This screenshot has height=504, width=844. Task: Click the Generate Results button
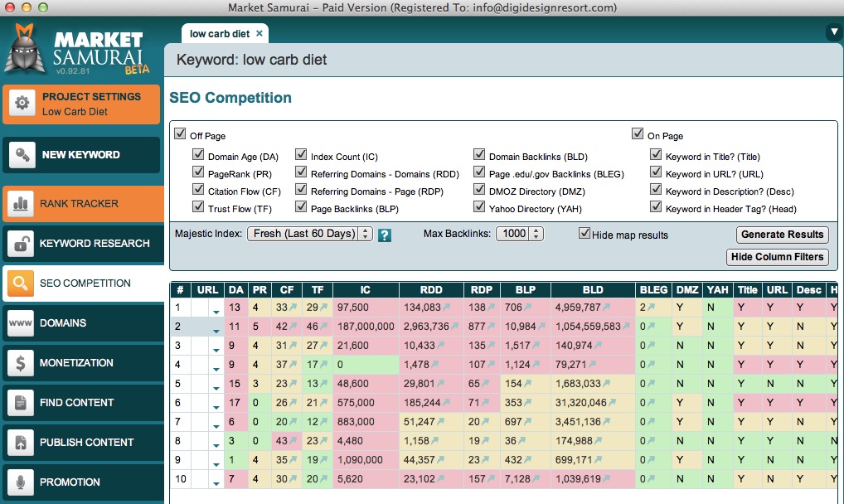[782, 235]
